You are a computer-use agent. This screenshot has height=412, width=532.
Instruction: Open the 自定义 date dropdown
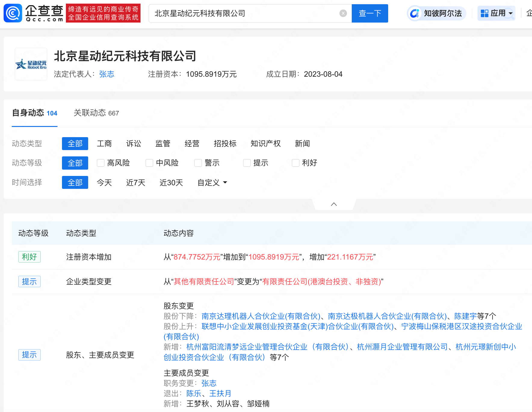[x=212, y=183]
